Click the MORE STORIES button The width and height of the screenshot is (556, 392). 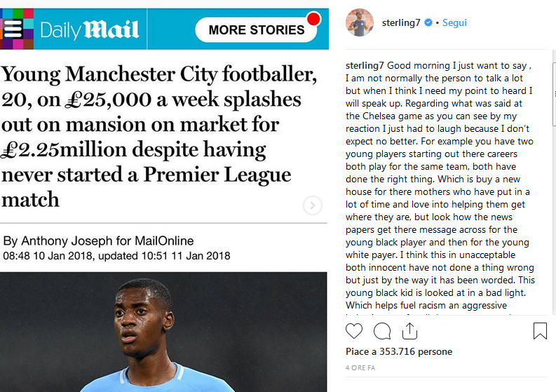click(256, 29)
